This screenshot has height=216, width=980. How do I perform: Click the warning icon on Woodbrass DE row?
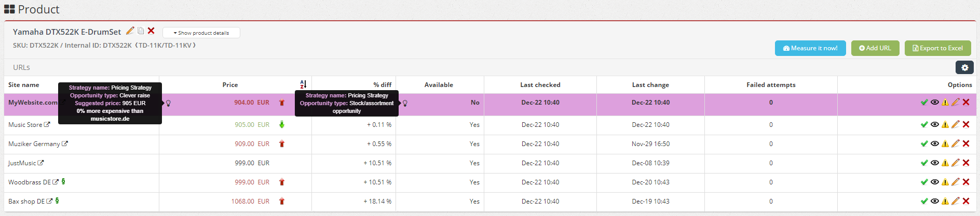945,182
